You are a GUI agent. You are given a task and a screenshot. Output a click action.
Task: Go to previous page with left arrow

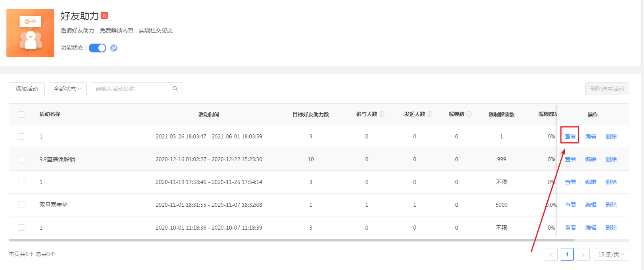(551, 254)
